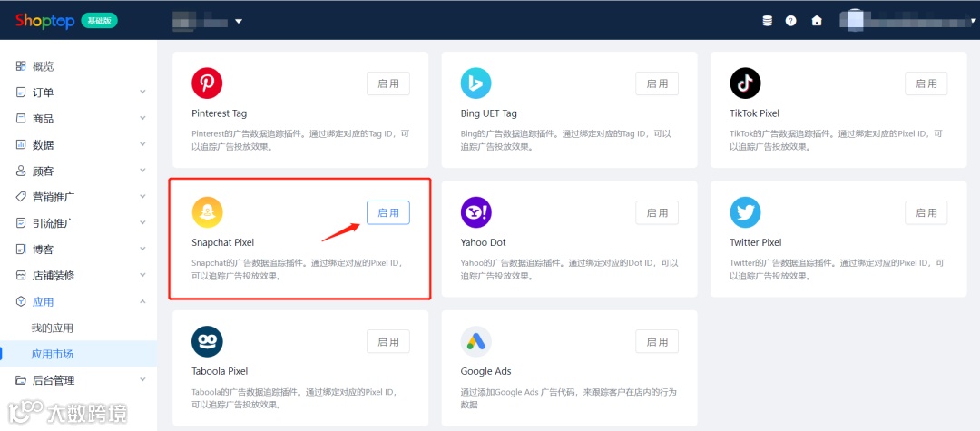Screen dimensions: 980x431
Task: Click the 店铺装修 sidebar icon
Action: coord(21,276)
